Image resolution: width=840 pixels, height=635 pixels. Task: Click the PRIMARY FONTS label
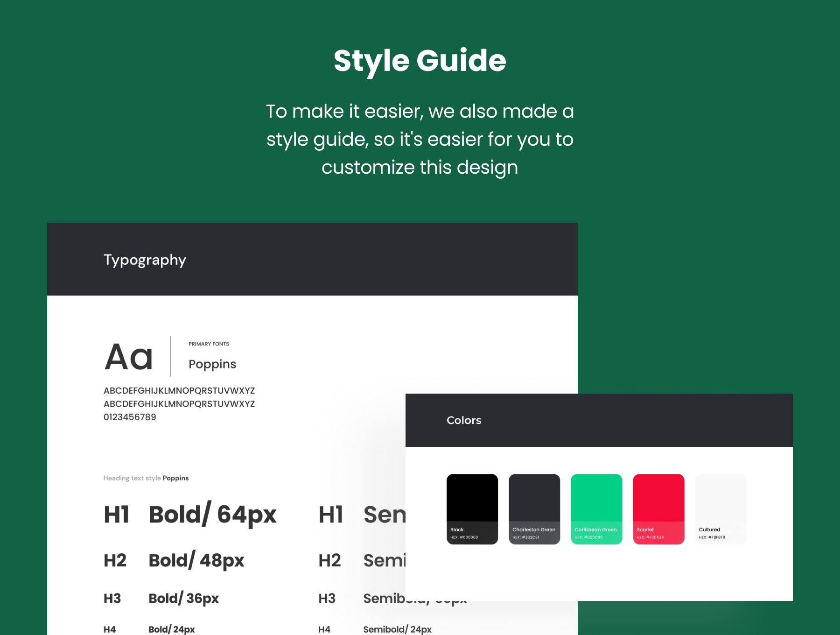click(x=209, y=344)
